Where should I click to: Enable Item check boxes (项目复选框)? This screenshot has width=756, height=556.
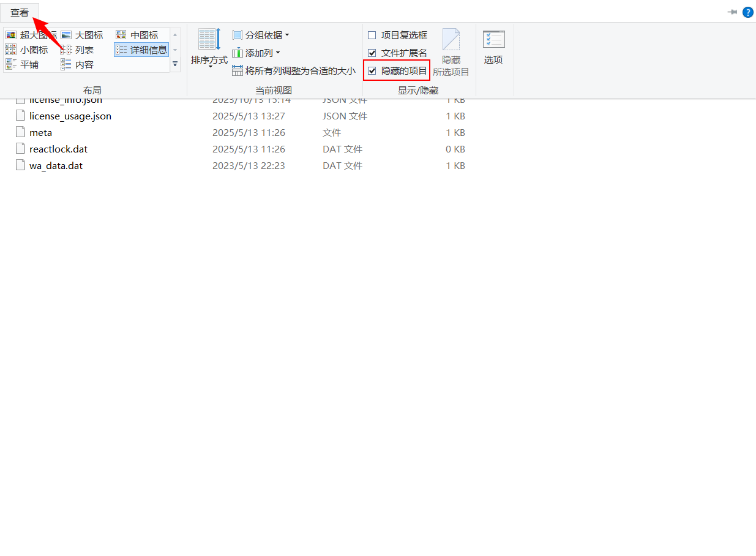click(x=397, y=35)
